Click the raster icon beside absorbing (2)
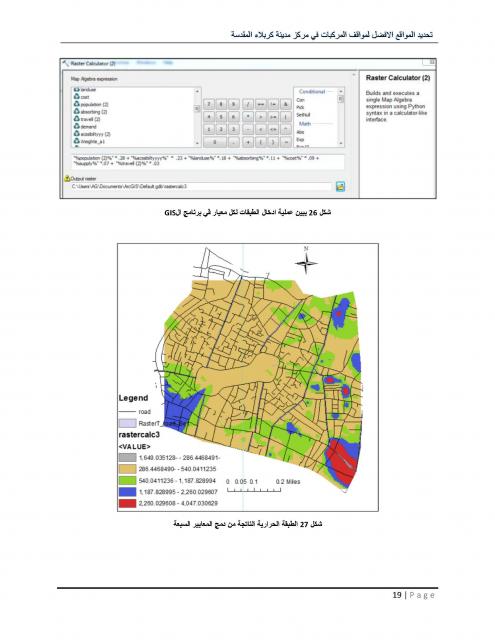Screen dimensions: 495x640 (76, 111)
